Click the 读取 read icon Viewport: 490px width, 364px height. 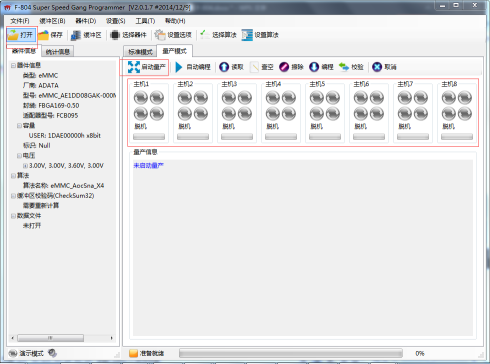[x=224, y=67]
